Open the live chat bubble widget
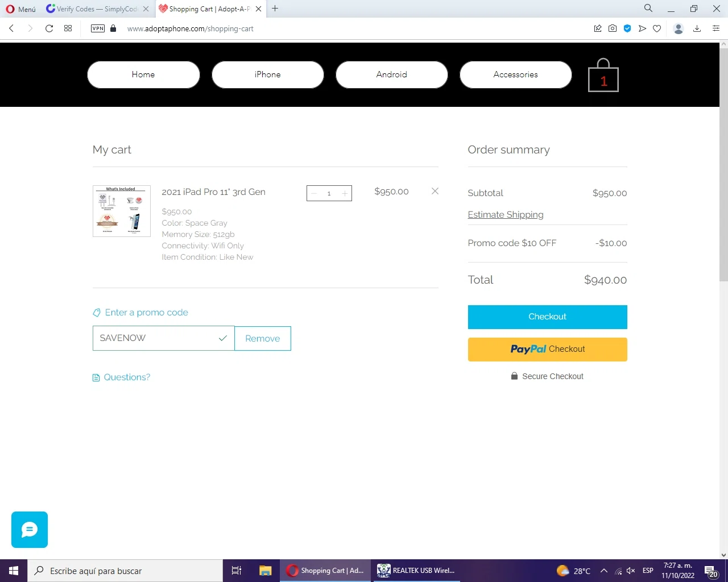 30,530
